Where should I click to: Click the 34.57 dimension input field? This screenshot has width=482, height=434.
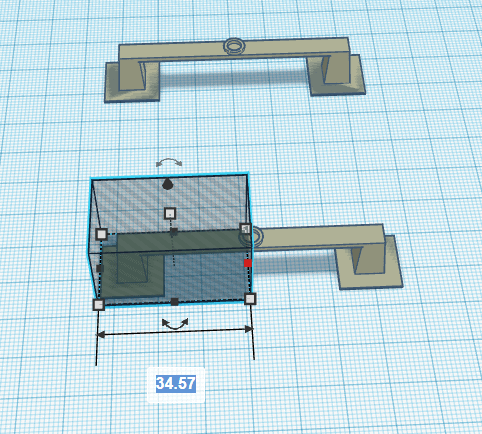pyautogui.click(x=176, y=384)
